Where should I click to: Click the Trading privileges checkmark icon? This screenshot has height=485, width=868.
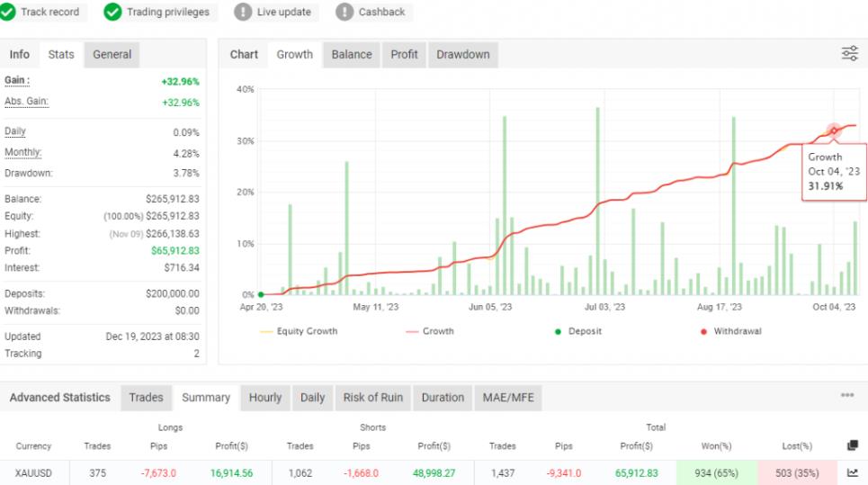(113, 13)
